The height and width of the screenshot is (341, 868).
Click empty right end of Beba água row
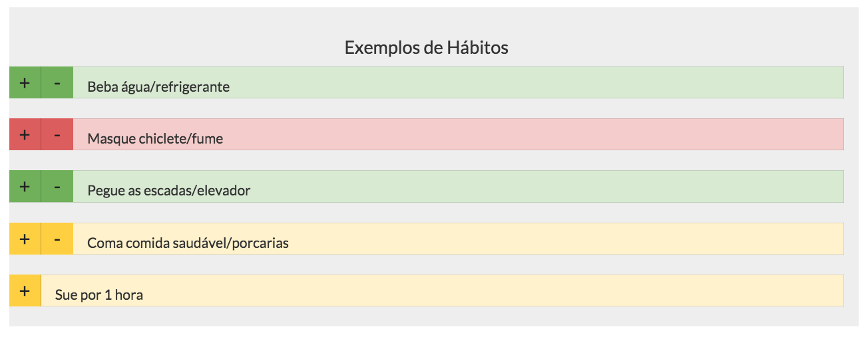(x=765, y=82)
